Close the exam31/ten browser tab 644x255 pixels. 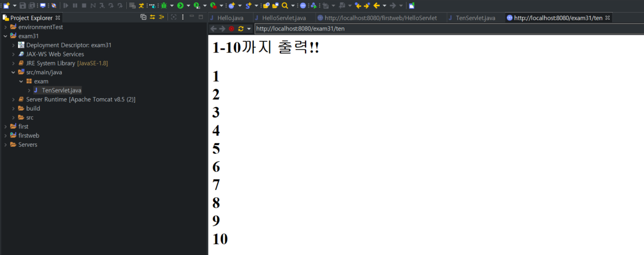click(x=608, y=18)
